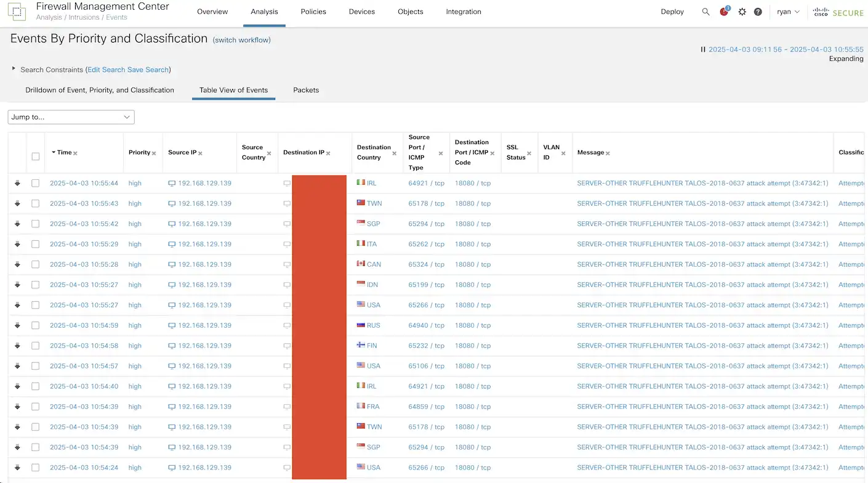The image size is (868, 483).
Task: Remove the Priority column using its x icon
Action: click(153, 152)
